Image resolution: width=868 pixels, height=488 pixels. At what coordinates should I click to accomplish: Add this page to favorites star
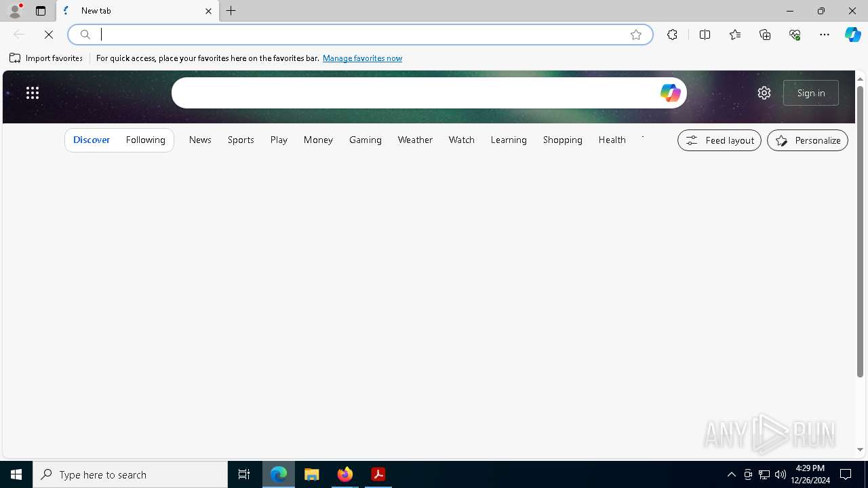coord(636,35)
